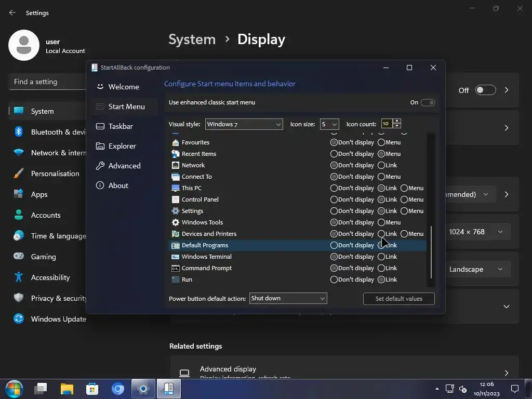Image resolution: width=532 pixels, height=399 pixels.
Task: Click the Favourites folder icon in list
Action: [176, 142]
